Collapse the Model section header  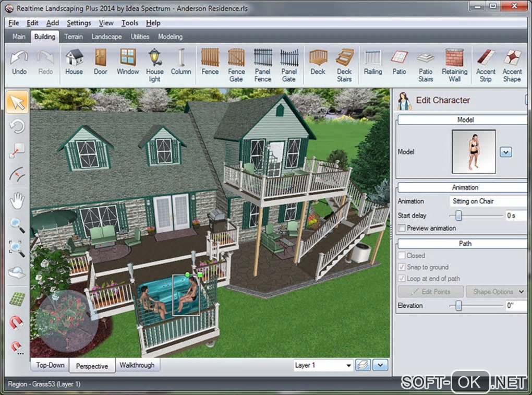click(463, 120)
